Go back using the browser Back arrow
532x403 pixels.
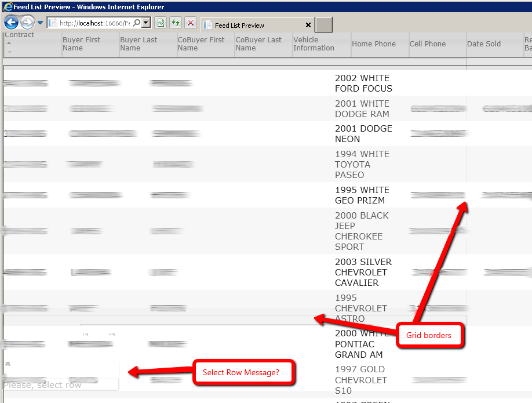[x=11, y=23]
